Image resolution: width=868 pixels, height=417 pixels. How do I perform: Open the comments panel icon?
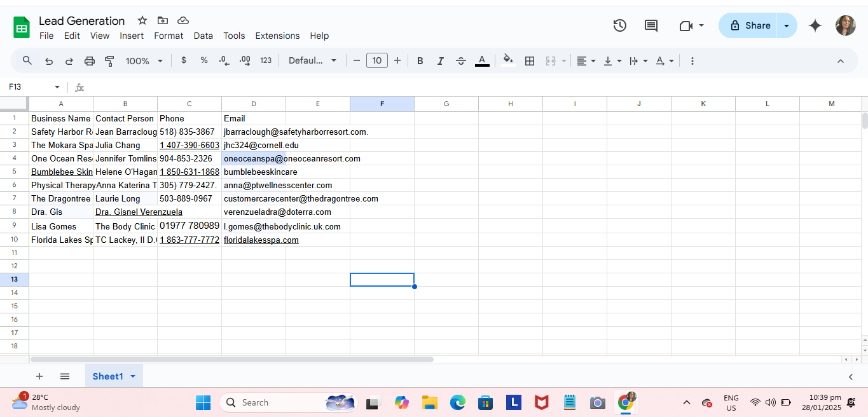click(651, 25)
